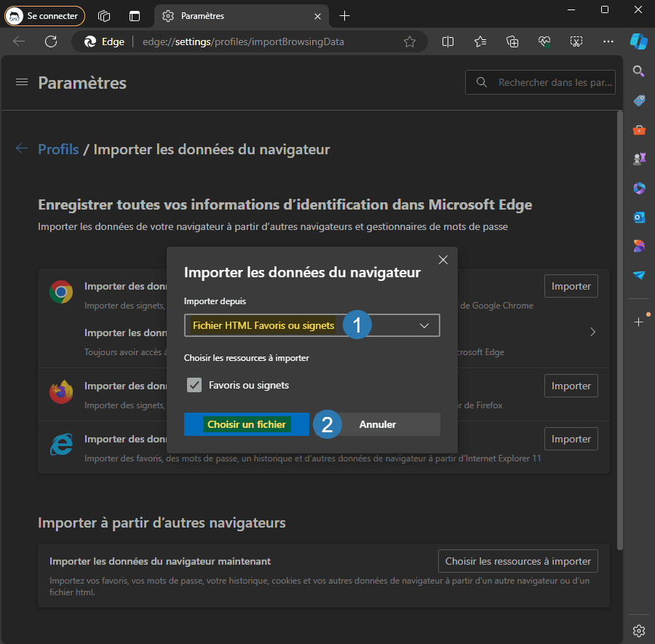Screen dimensions: 655x644
Task: Expand the Importer les données chevron
Action: click(x=592, y=331)
